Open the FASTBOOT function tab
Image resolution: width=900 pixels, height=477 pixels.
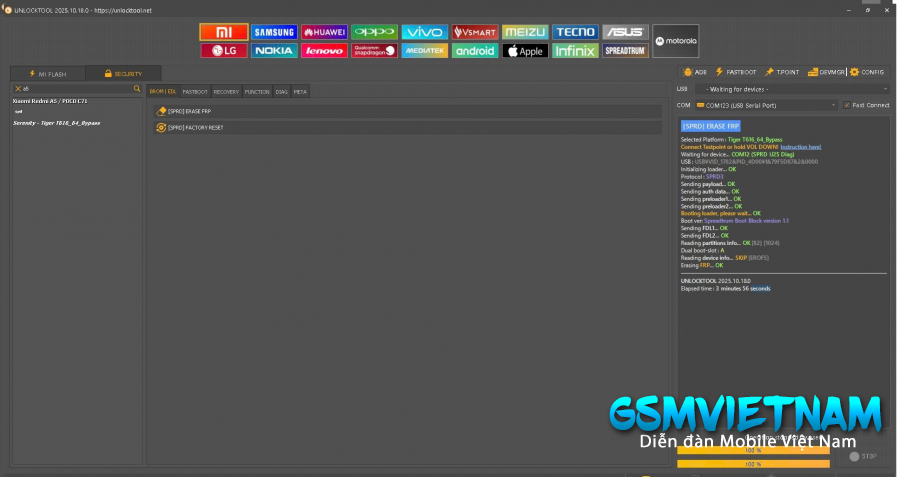point(194,91)
